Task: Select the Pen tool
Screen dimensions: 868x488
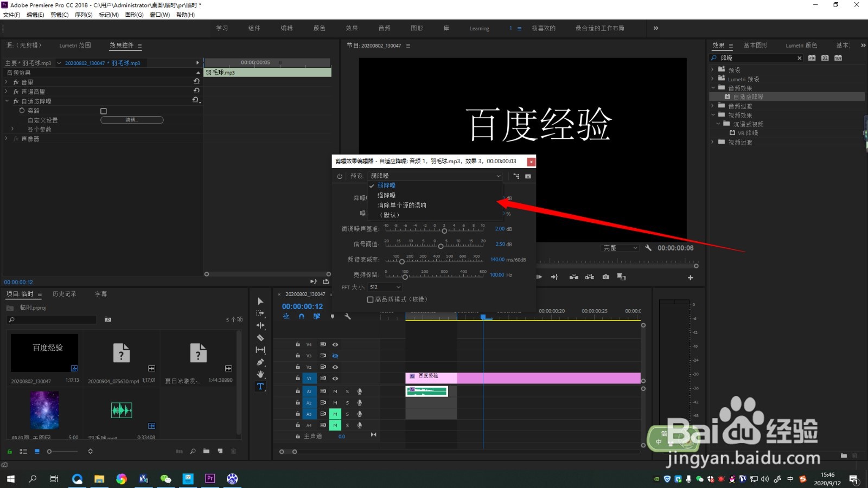Action: coord(260,362)
